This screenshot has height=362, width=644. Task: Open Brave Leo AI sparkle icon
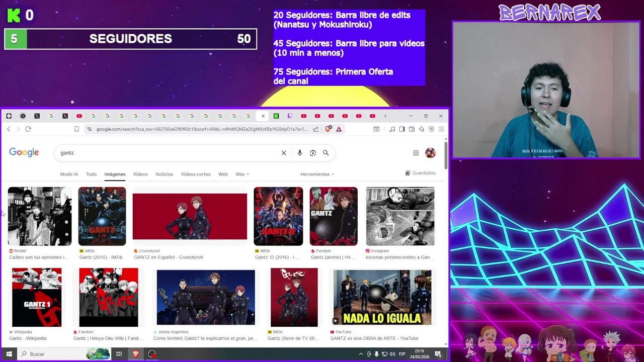pos(421,129)
